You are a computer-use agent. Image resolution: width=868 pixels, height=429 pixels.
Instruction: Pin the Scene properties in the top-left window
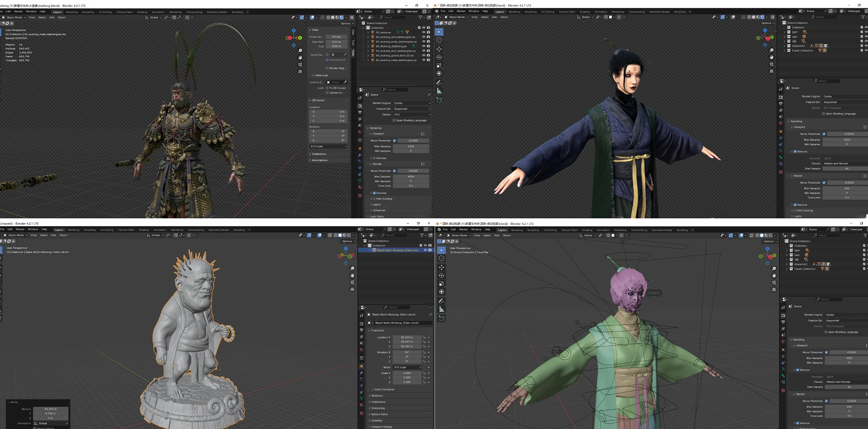point(429,95)
